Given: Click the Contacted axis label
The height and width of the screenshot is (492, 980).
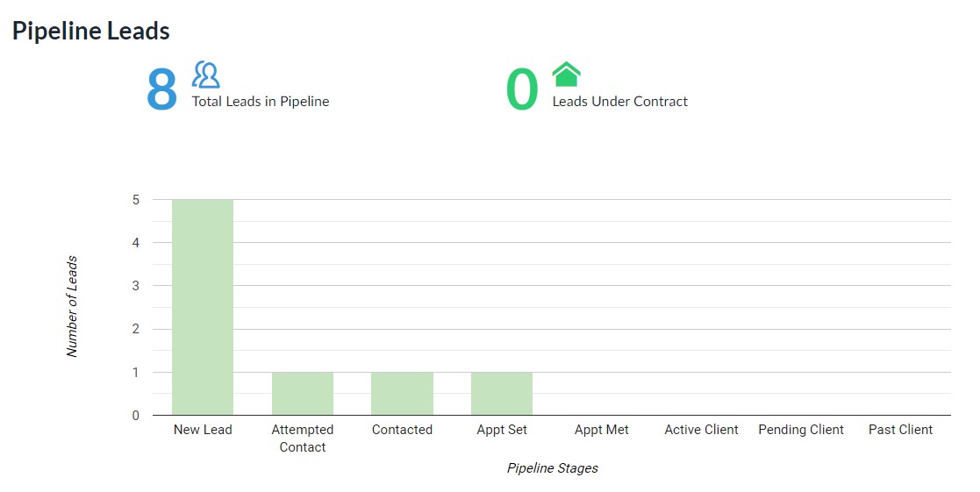Looking at the screenshot, I should point(402,430).
